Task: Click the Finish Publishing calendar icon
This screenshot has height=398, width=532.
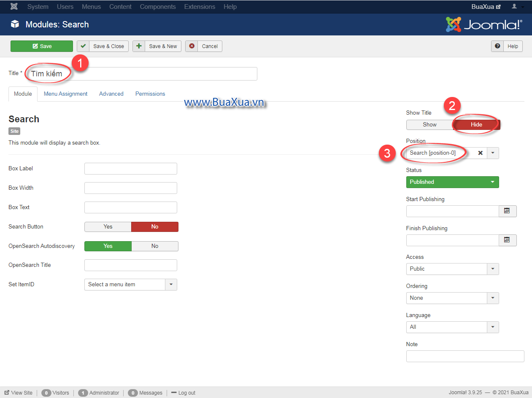Action: 508,240
